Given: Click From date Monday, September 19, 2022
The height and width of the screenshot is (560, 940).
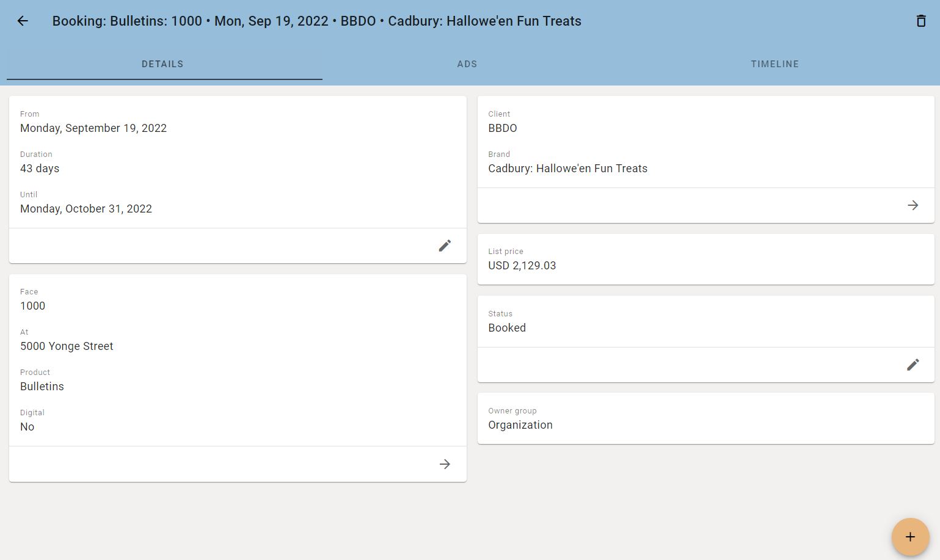Looking at the screenshot, I should [93, 128].
